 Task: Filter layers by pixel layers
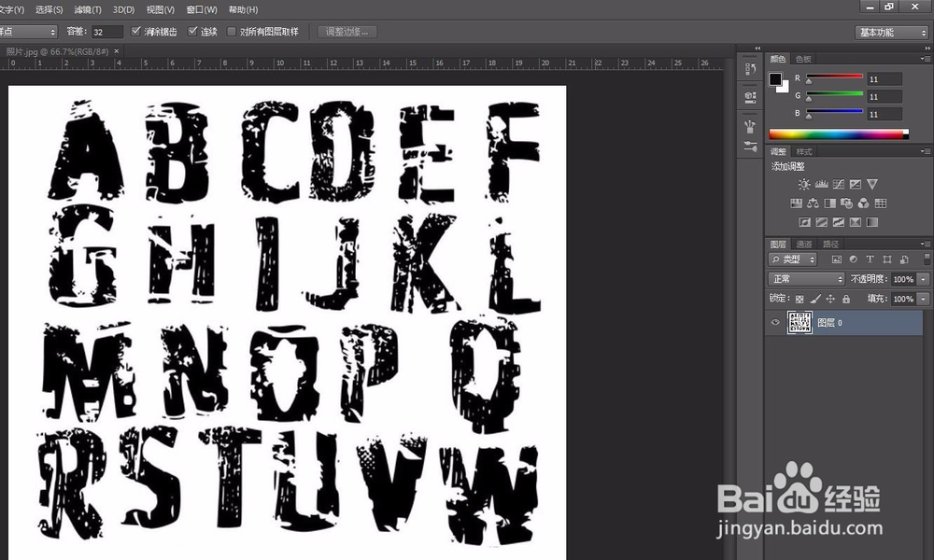(x=836, y=259)
